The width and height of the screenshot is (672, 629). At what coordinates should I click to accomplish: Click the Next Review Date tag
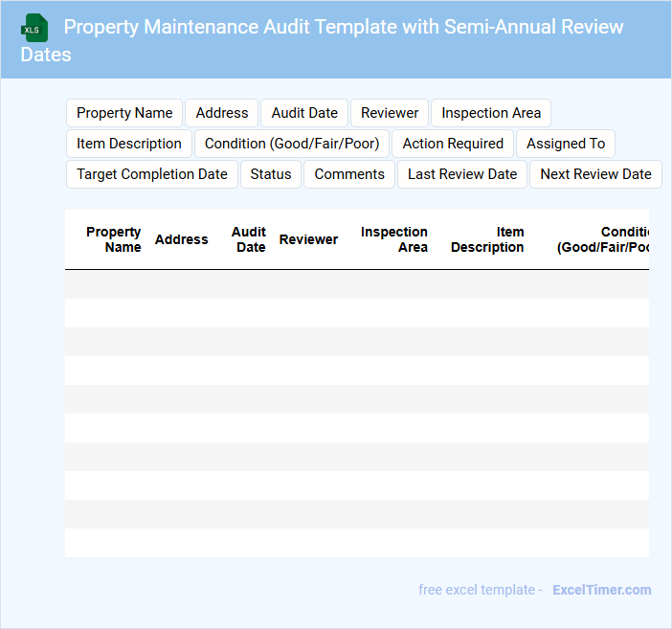[595, 174]
